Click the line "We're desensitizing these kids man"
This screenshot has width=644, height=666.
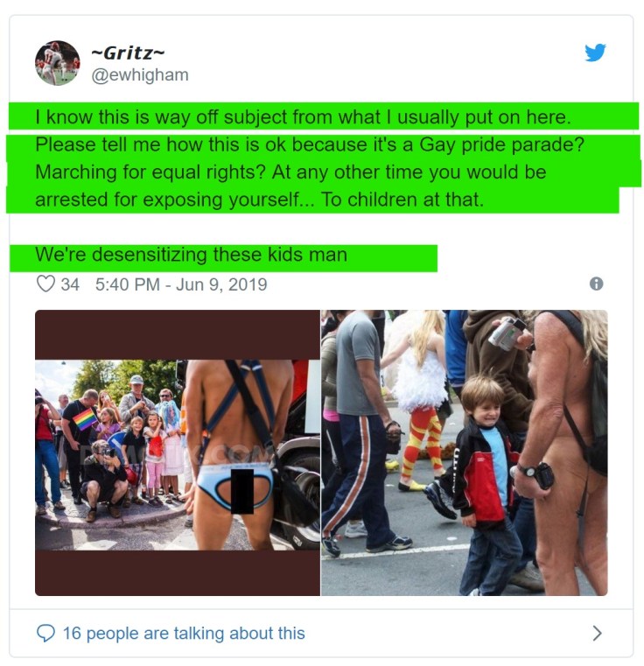[x=191, y=255]
